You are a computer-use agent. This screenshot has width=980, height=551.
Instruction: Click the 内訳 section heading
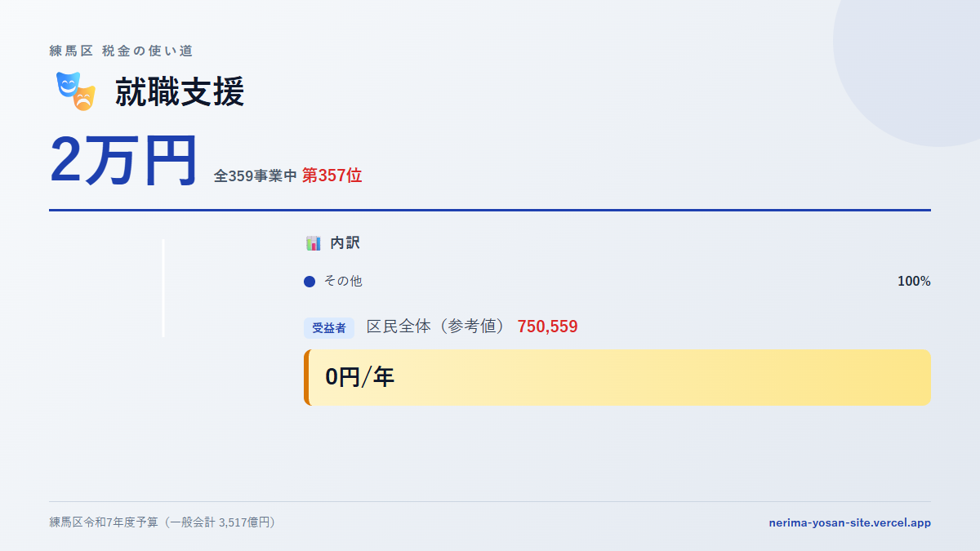point(345,243)
